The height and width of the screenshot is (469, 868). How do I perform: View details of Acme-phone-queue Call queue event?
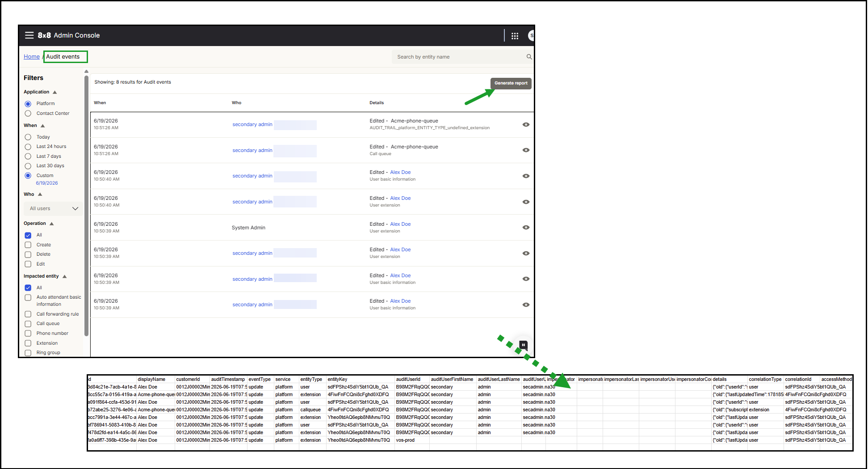pyautogui.click(x=526, y=150)
